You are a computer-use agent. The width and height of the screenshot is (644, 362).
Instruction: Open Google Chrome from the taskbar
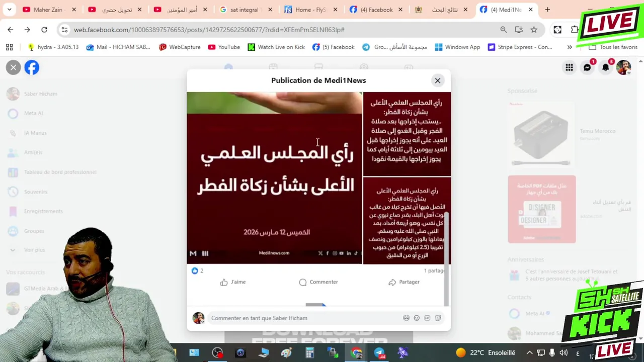coord(356,353)
